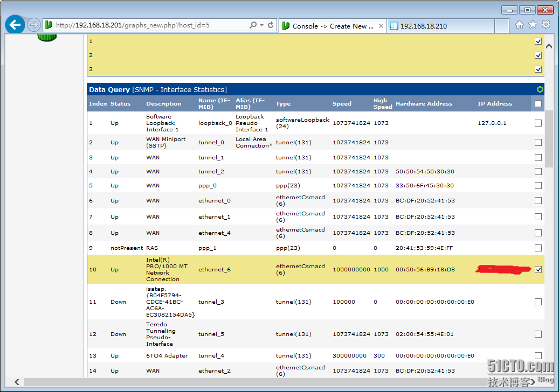This screenshot has height=392, width=559.
Task: Uncheck the checkbox for row 1 in yellow section
Action: click(539, 41)
